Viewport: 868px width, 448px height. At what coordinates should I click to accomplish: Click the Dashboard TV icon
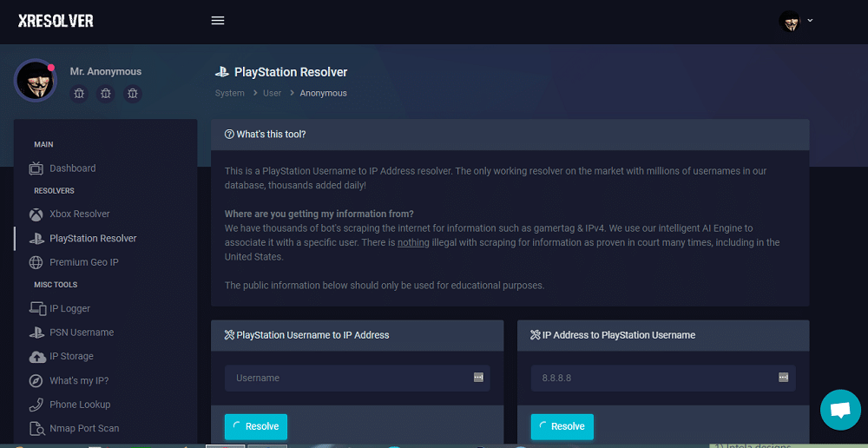point(36,168)
